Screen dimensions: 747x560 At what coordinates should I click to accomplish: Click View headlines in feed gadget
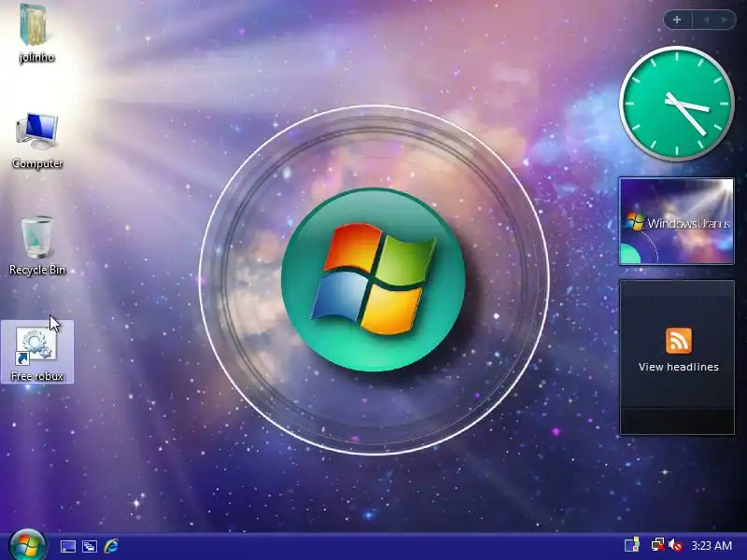click(679, 367)
